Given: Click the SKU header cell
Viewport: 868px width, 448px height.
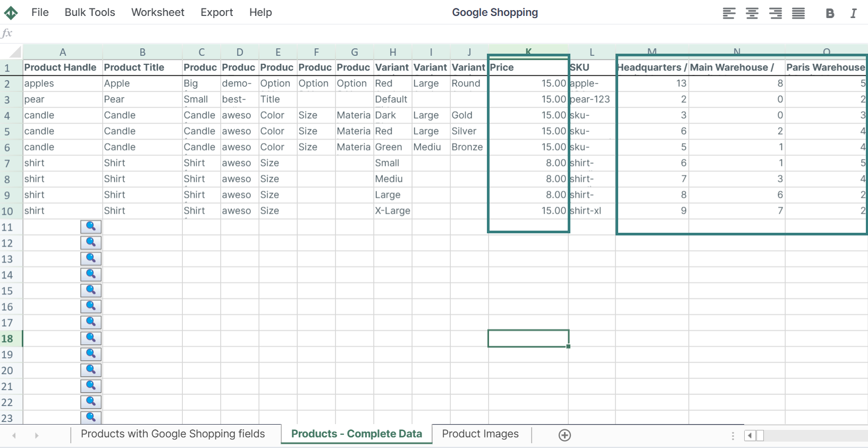Looking at the screenshot, I should tap(592, 67).
